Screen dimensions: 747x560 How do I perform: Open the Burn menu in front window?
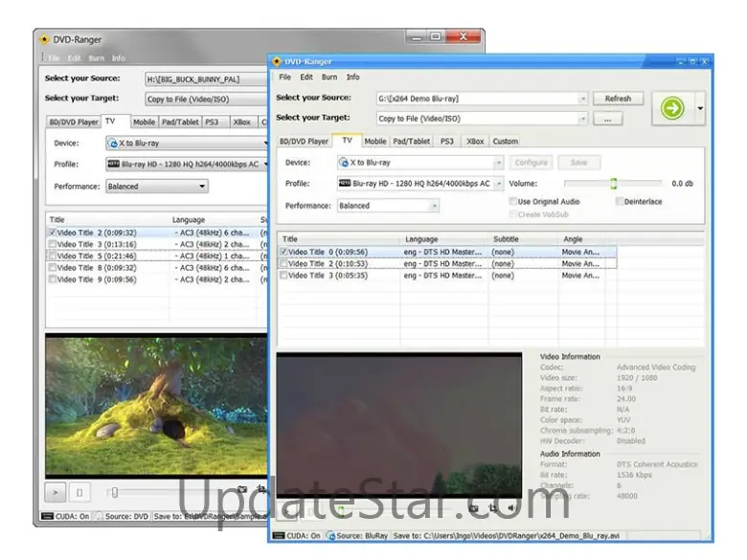[329, 78]
